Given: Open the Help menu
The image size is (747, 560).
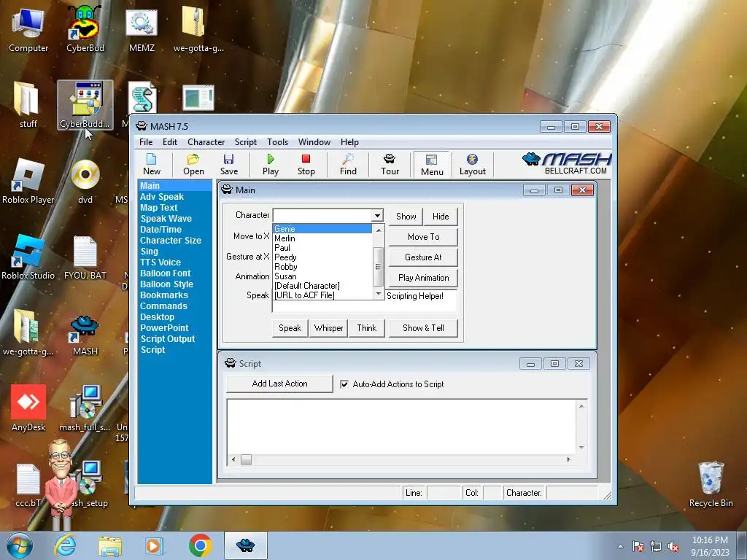Looking at the screenshot, I should point(349,142).
